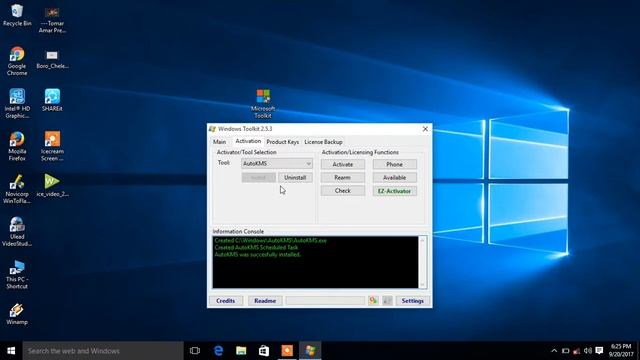Switch to Windows Toolkit taskbar item
This screenshot has height=360, width=640.
click(x=310, y=351)
